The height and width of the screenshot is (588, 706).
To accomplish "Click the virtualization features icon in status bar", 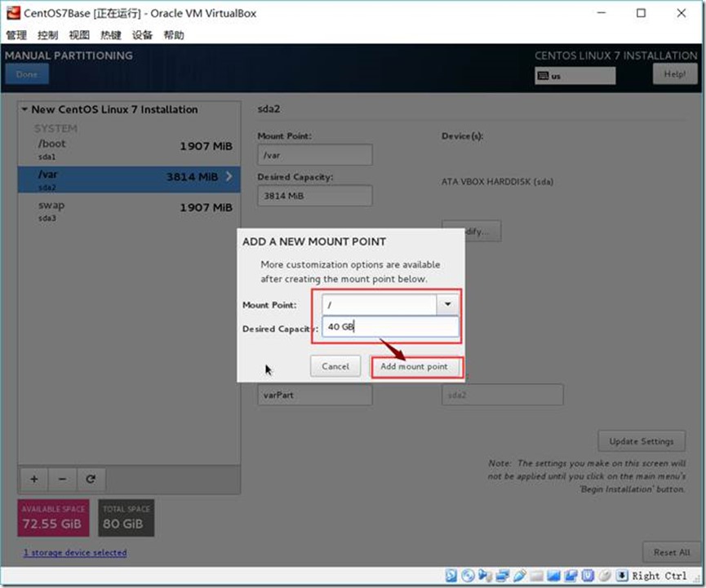I will 588,576.
